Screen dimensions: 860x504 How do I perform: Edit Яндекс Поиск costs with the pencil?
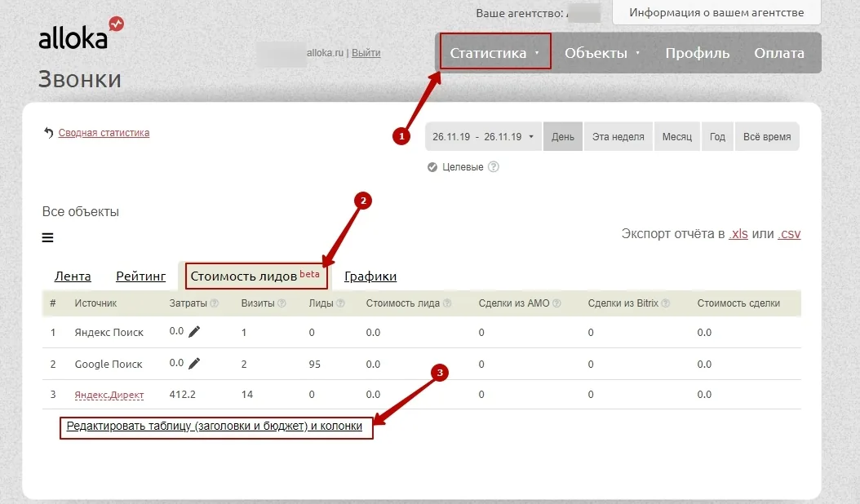coord(194,331)
